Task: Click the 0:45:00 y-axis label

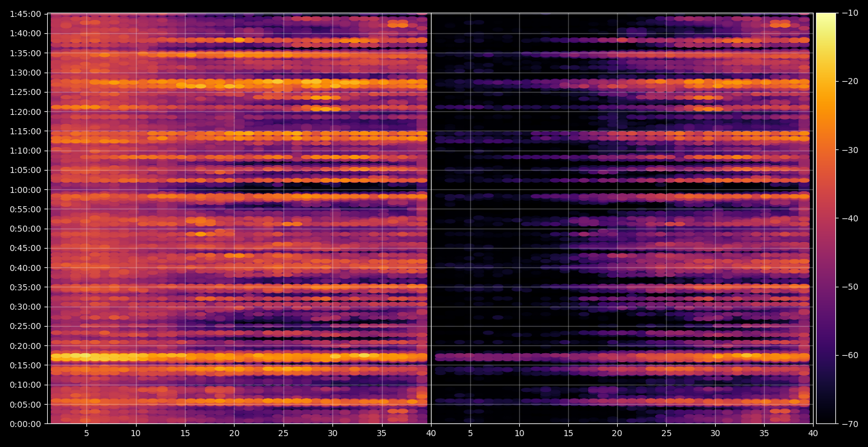Action: point(25,248)
